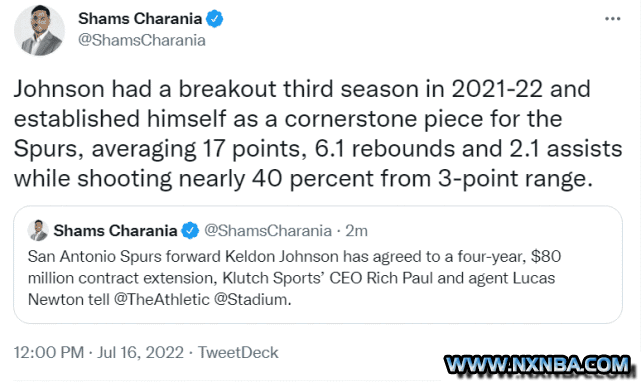Screen dimensions: 641x382
Task: Click the verified badge inside the quoted tweet
Action: [190, 231]
